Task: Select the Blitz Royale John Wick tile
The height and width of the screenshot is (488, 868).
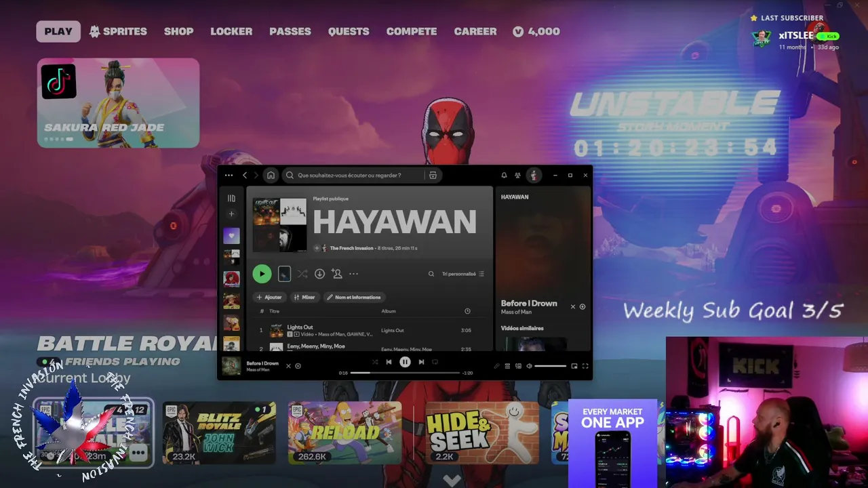Action: pyautogui.click(x=219, y=432)
